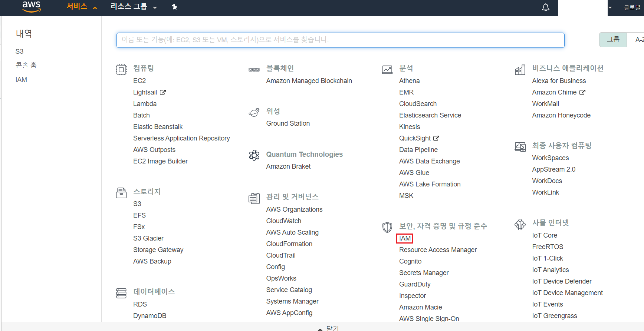Open Elasticsearch Service

click(x=430, y=115)
